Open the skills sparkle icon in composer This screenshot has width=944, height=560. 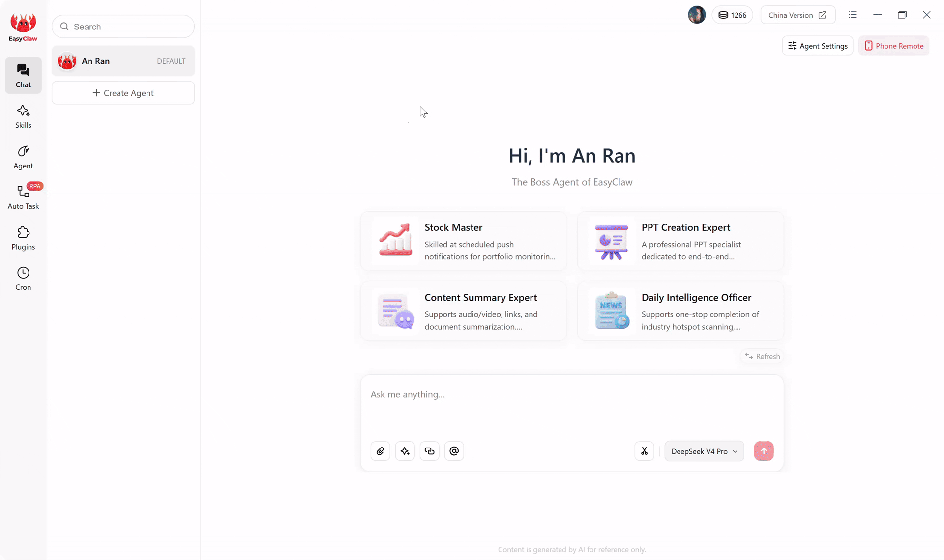point(405,451)
